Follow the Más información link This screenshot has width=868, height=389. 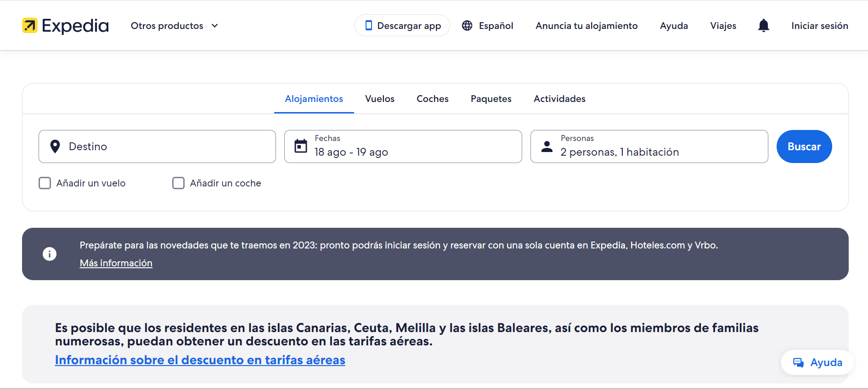pyautogui.click(x=116, y=263)
